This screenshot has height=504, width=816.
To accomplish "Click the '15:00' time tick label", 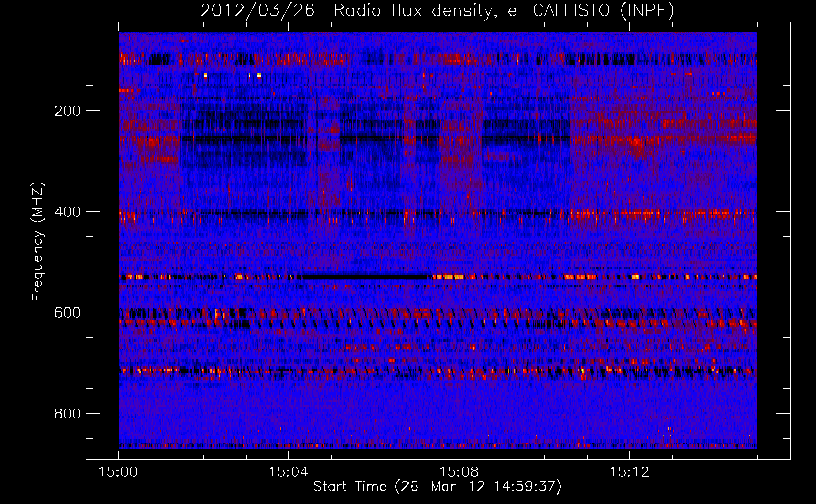I will pyautogui.click(x=119, y=472).
